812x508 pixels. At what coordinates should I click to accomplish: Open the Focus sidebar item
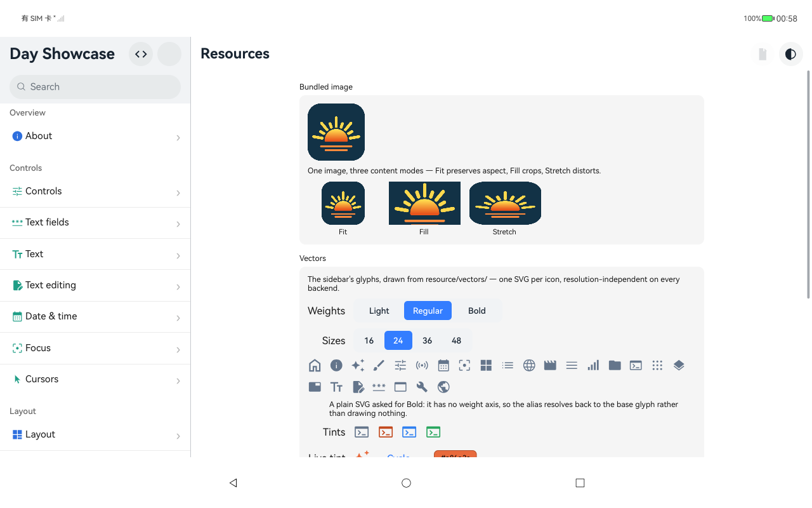[95, 349]
